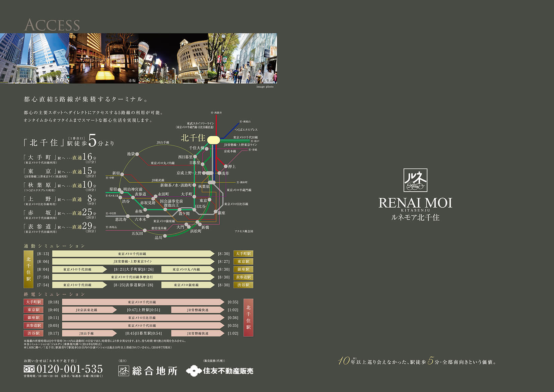Viewport: 554px width, 392px height.
Task: Click the headline 都心直結5路線が集積するターミナル。
Action: pyautogui.click(x=86, y=99)
